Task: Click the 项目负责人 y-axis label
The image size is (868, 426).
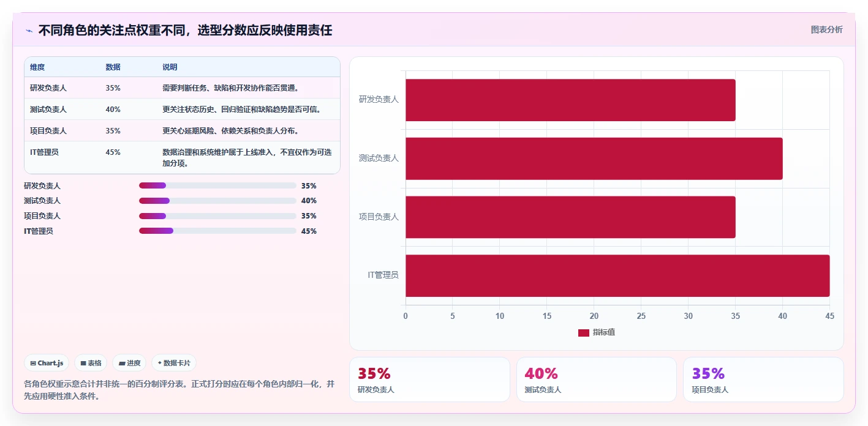Action: point(379,217)
